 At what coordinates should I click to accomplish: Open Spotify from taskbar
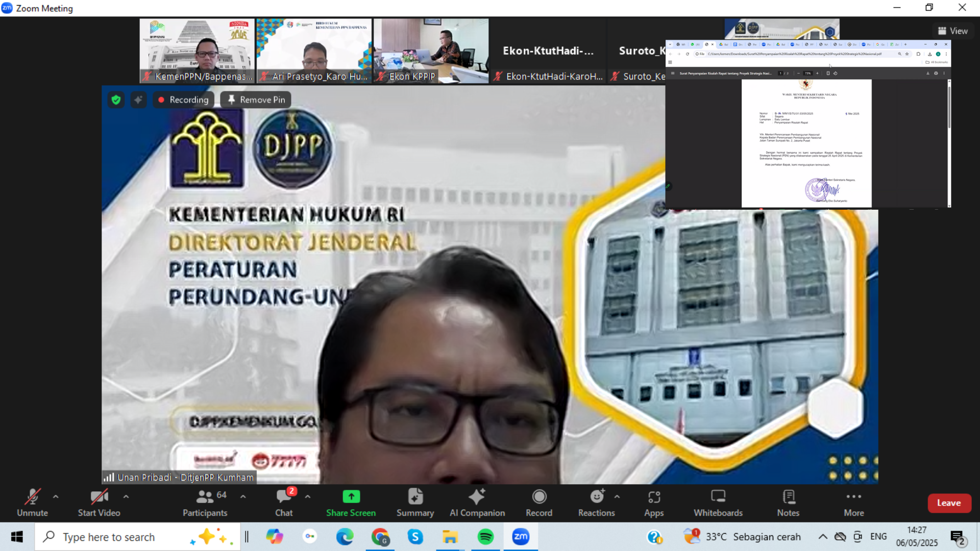point(485,537)
